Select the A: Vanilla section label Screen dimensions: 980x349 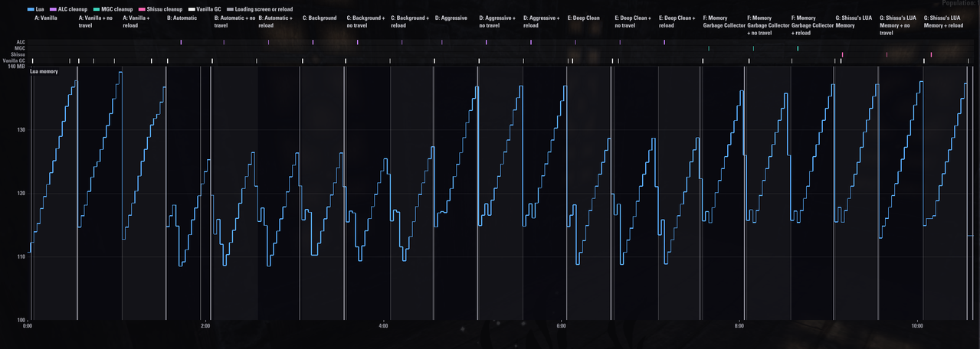point(45,18)
